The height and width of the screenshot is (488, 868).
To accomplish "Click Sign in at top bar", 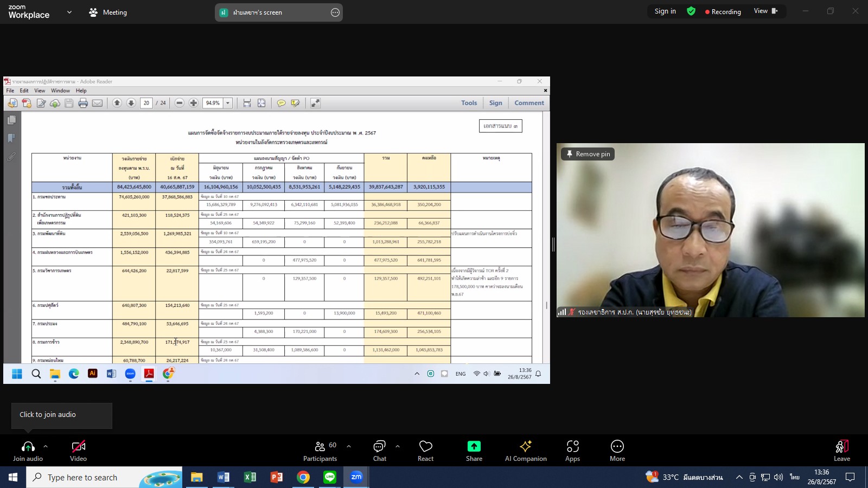I will pyautogui.click(x=665, y=11).
